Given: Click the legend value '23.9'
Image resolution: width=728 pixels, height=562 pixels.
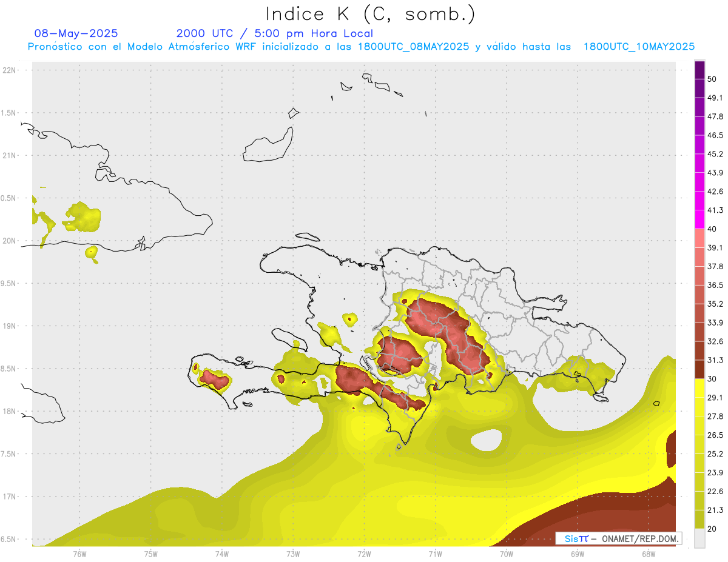Looking at the screenshot, I should pos(715,473).
